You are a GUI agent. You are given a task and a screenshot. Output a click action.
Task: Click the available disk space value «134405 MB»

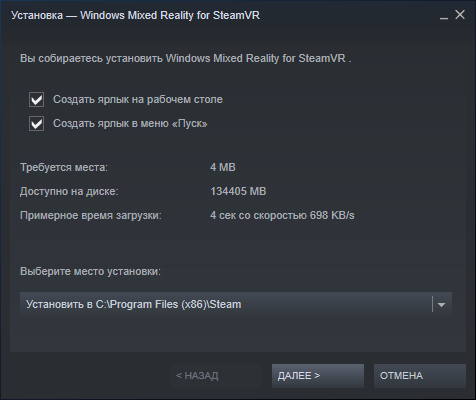click(238, 191)
